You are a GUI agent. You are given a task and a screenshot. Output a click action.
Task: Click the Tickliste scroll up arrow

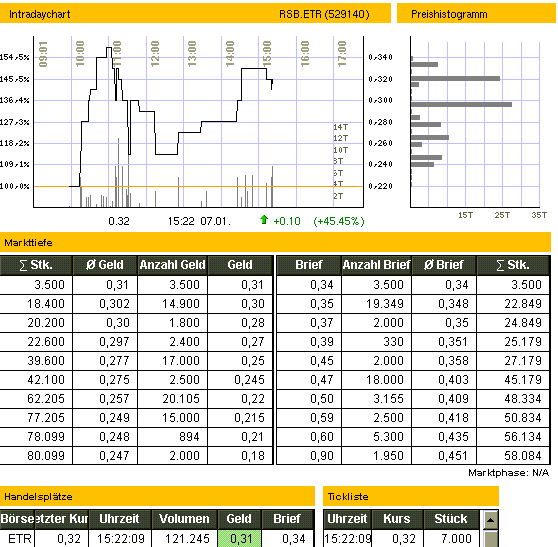[x=490, y=520]
